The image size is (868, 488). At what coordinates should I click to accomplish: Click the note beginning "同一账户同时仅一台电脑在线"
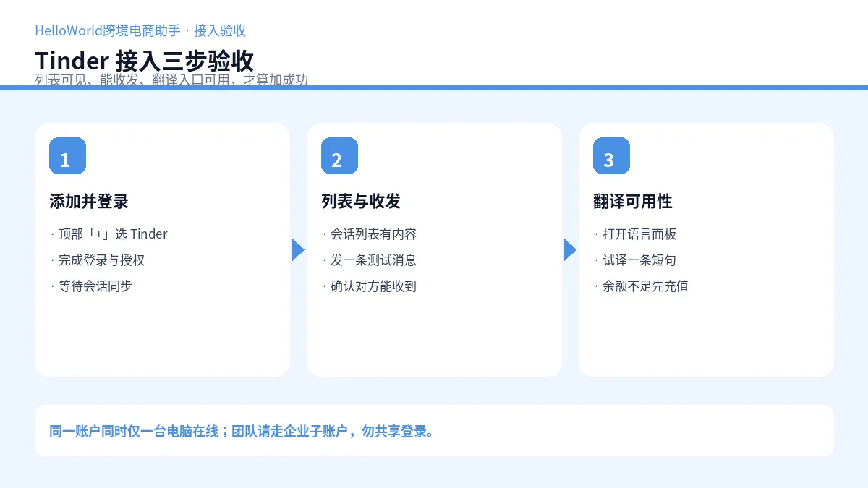click(242, 432)
